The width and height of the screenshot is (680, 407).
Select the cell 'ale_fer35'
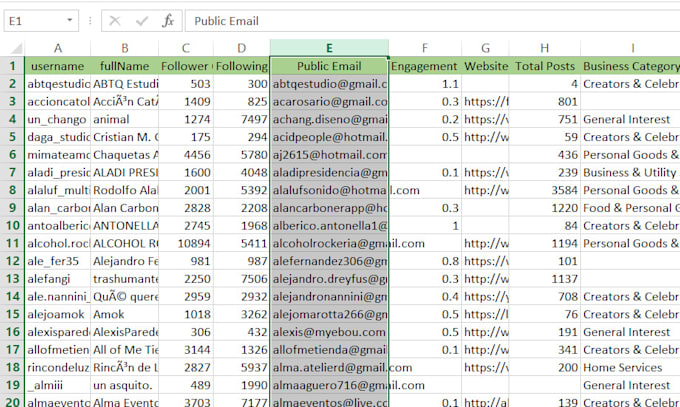58,261
